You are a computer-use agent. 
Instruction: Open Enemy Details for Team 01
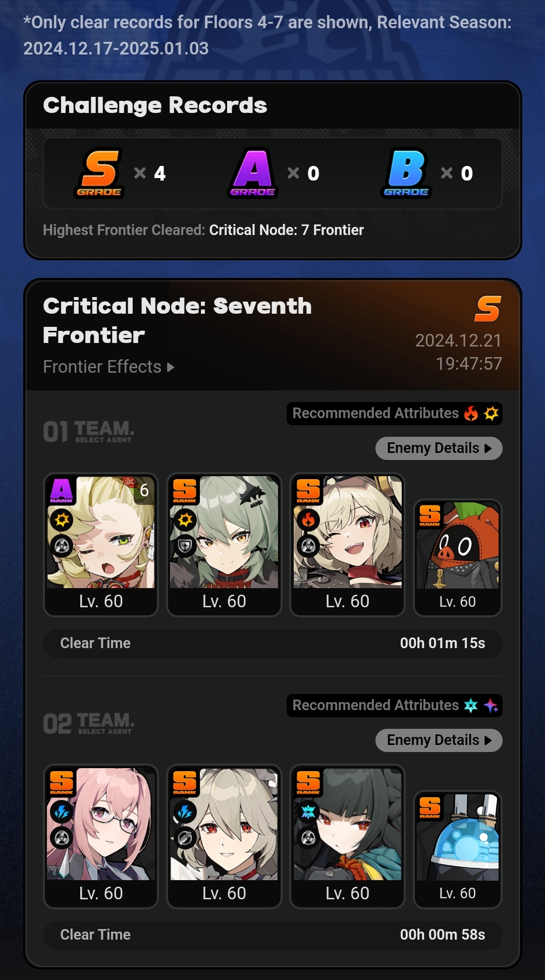[x=439, y=448]
